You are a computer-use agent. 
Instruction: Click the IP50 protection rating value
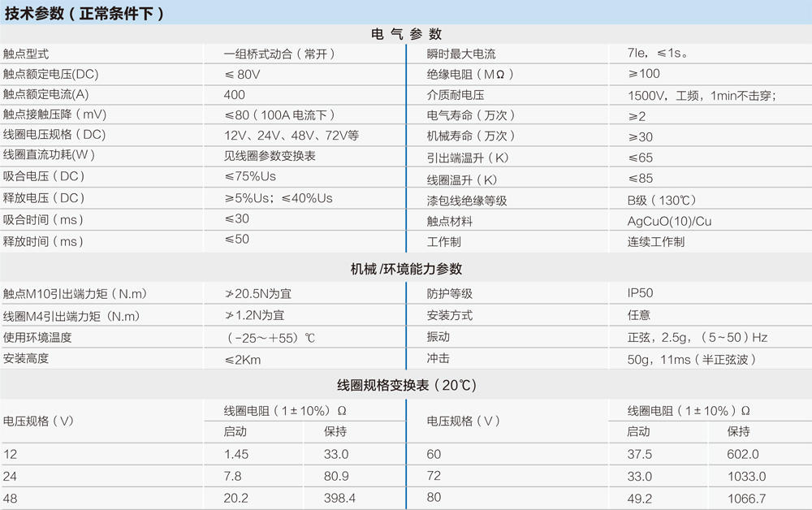(634, 294)
